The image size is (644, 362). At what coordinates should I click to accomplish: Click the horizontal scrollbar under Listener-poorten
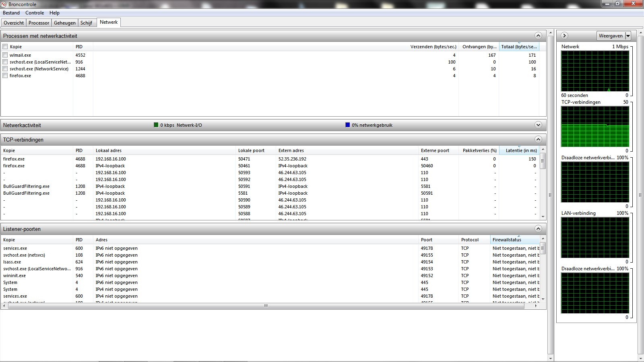266,306
